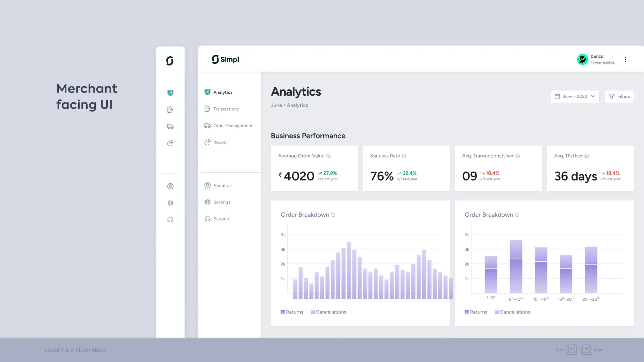Click the Next slide button
Viewport: 644px width, 362px height.
(x=586, y=350)
